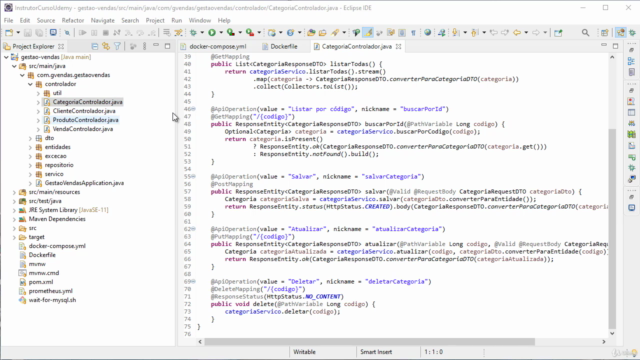This screenshot has height=360, width=640.
Task: Click the New Java Package icon
Action: coord(271,33)
